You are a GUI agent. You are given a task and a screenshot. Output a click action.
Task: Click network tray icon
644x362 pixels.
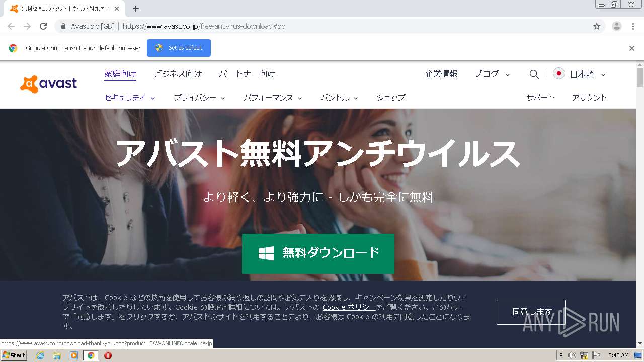click(584, 355)
